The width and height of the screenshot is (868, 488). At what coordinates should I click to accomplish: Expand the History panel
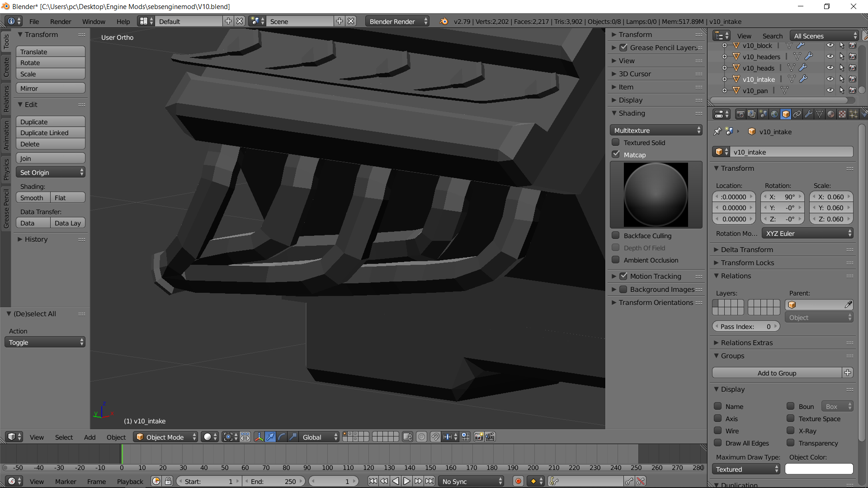pos(36,239)
